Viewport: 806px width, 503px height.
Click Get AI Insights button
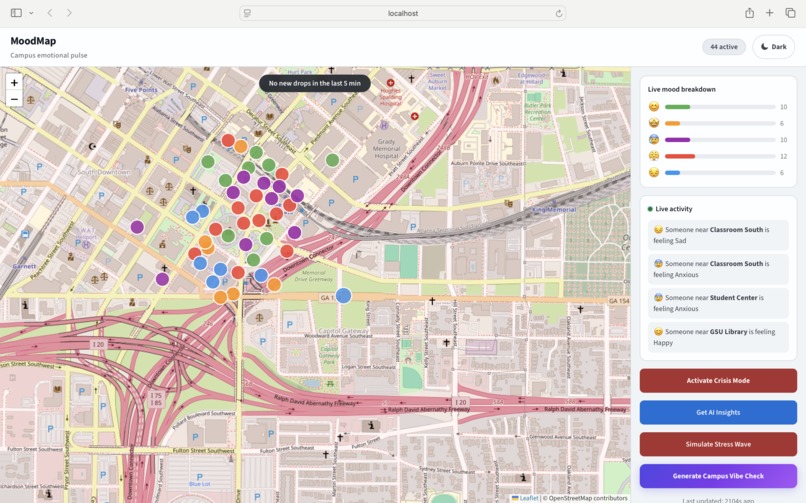tap(718, 413)
